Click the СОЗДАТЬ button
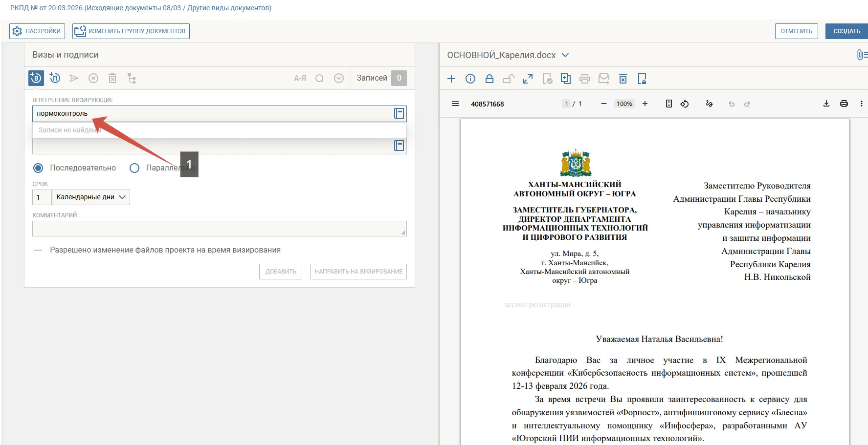Screen dimensions: 868x445 coord(846,31)
